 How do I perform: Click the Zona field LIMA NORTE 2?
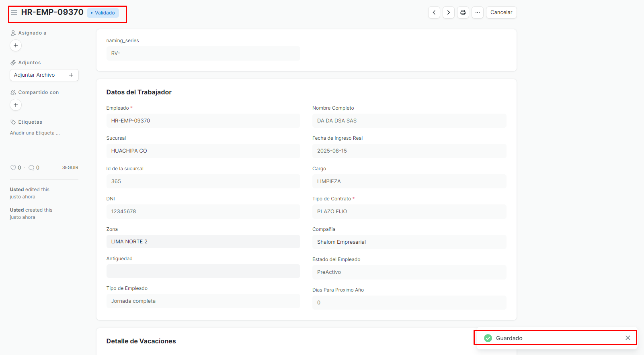(x=203, y=242)
